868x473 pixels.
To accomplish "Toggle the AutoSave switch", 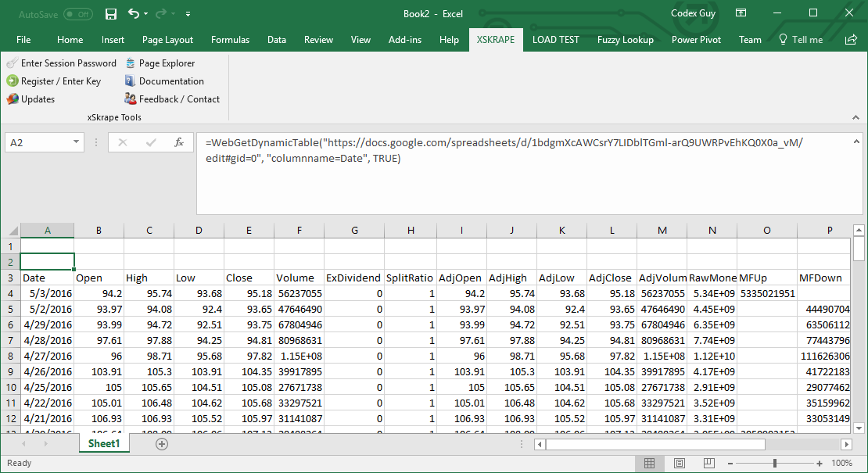I will tap(78, 14).
